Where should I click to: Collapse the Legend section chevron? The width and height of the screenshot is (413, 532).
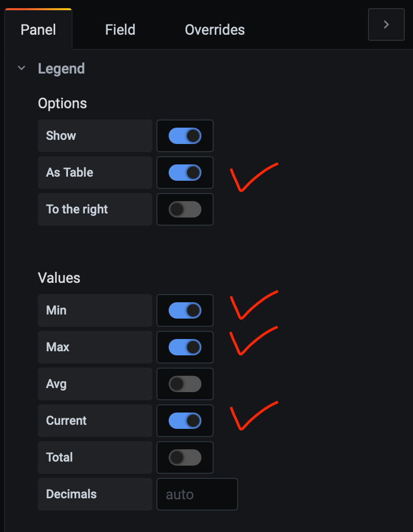coord(21,68)
